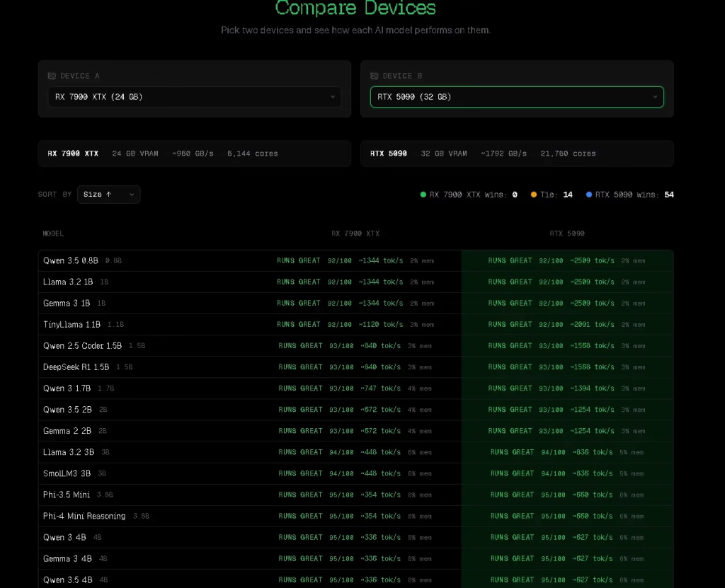
Task: Click the RX 7900 XTX column header
Action: [x=355, y=234]
